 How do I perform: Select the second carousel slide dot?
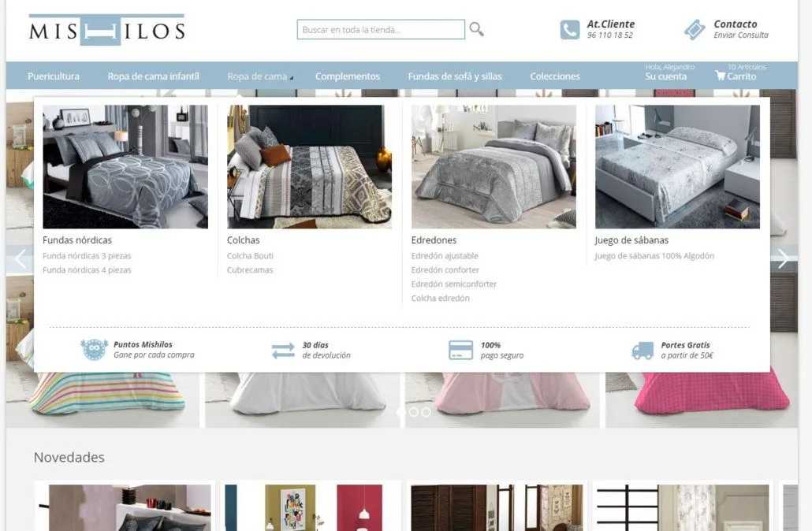[413, 412]
